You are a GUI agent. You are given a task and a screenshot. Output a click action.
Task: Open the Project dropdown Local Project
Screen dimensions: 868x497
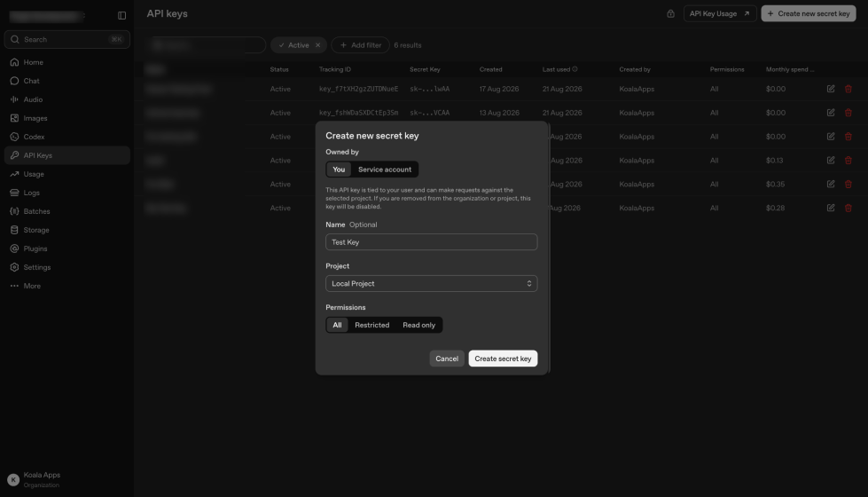431,284
